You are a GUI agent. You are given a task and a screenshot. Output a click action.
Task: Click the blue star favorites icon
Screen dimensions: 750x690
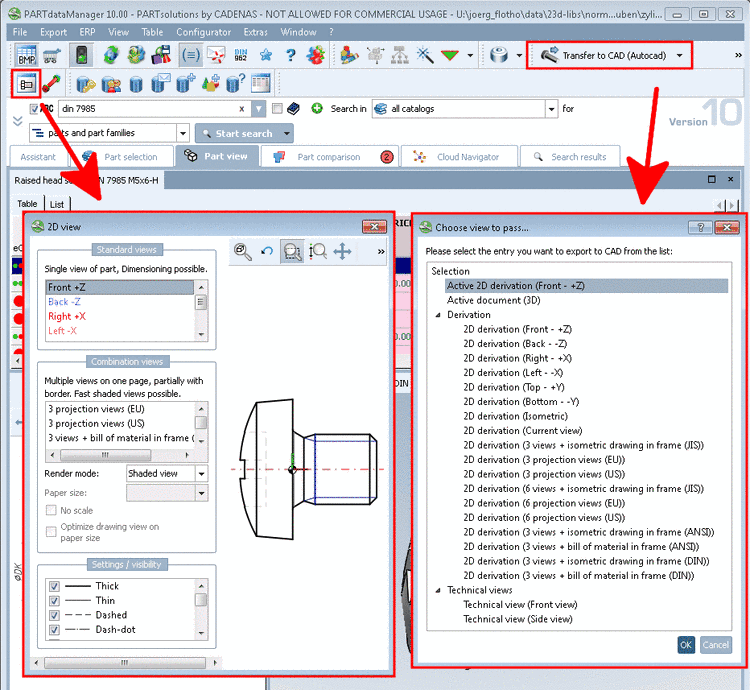(265, 55)
